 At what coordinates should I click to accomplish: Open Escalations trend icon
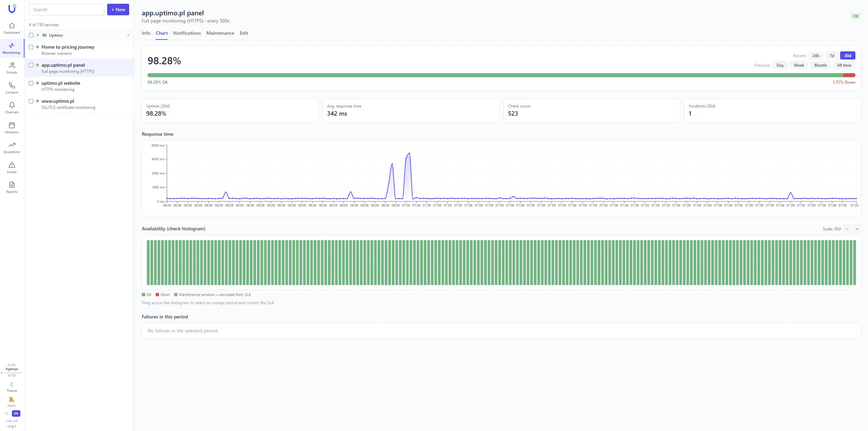[x=12, y=145]
